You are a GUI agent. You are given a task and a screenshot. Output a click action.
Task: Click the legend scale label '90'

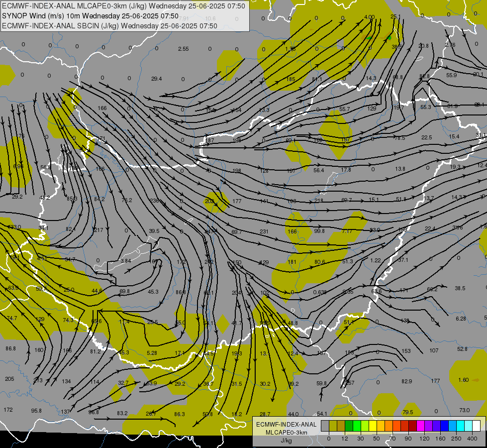click(x=408, y=439)
